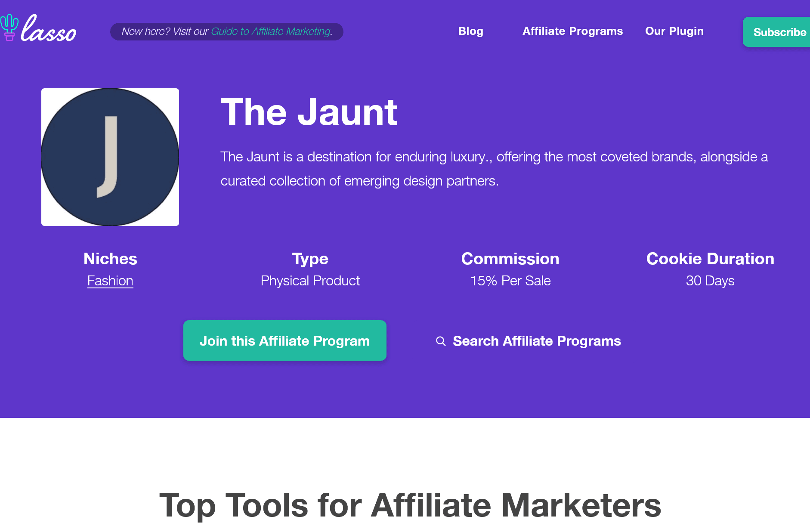Click the Top Tools for Affiliate Marketers heading
The height and width of the screenshot is (532, 810).
click(x=410, y=505)
